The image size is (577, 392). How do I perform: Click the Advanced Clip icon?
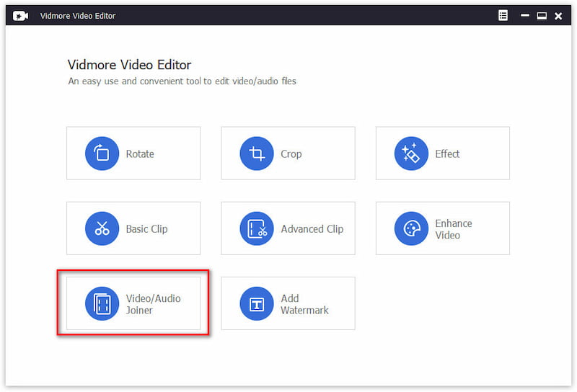coord(257,228)
